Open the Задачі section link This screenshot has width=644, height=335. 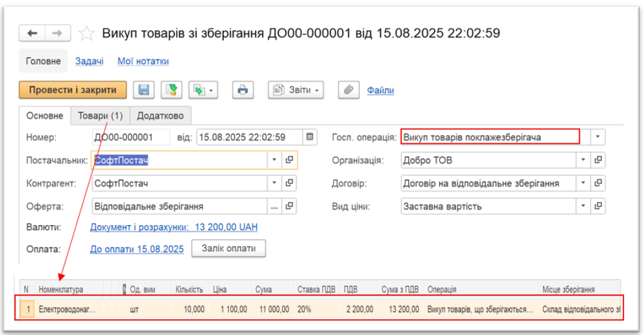pyautogui.click(x=89, y=61)
